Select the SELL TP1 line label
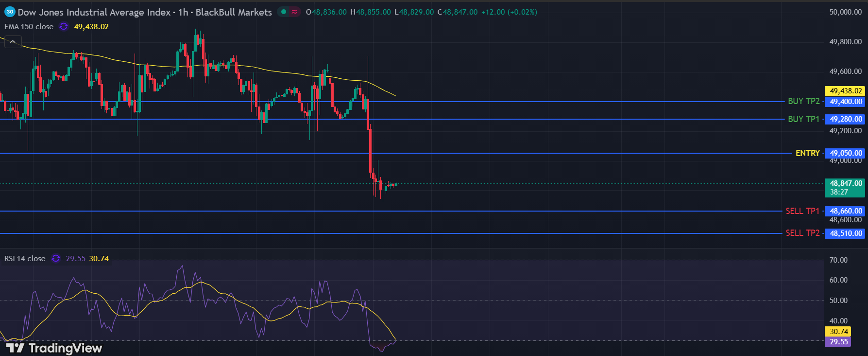 pos(802,211)
